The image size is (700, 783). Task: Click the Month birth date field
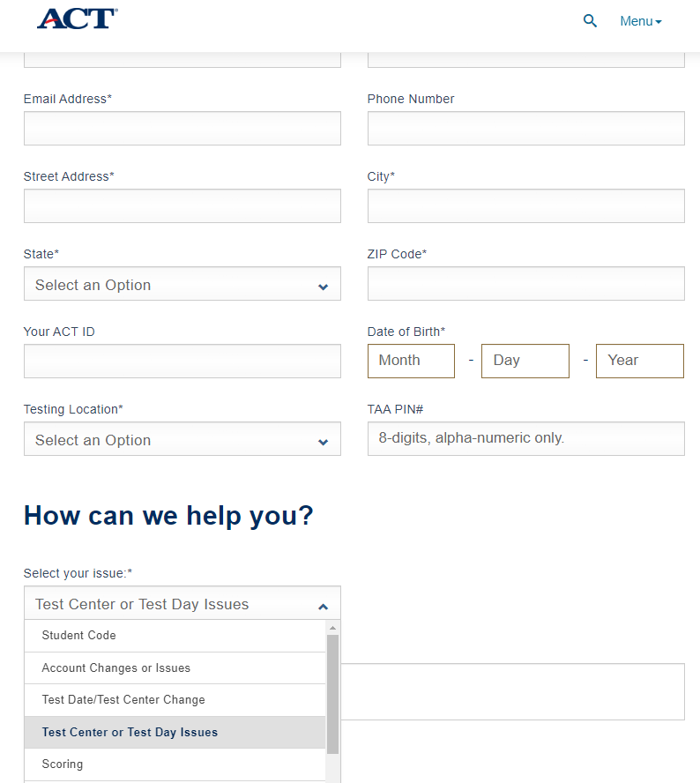tap(412, 361)
